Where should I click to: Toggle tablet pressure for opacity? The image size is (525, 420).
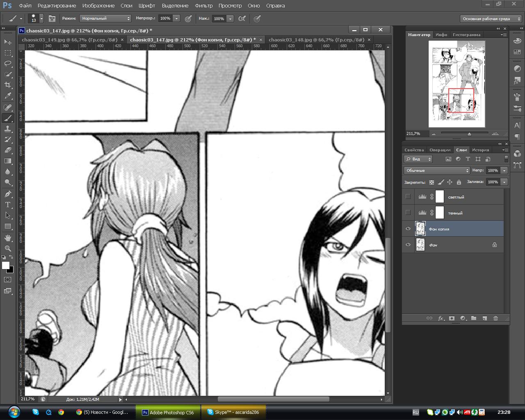188,18
